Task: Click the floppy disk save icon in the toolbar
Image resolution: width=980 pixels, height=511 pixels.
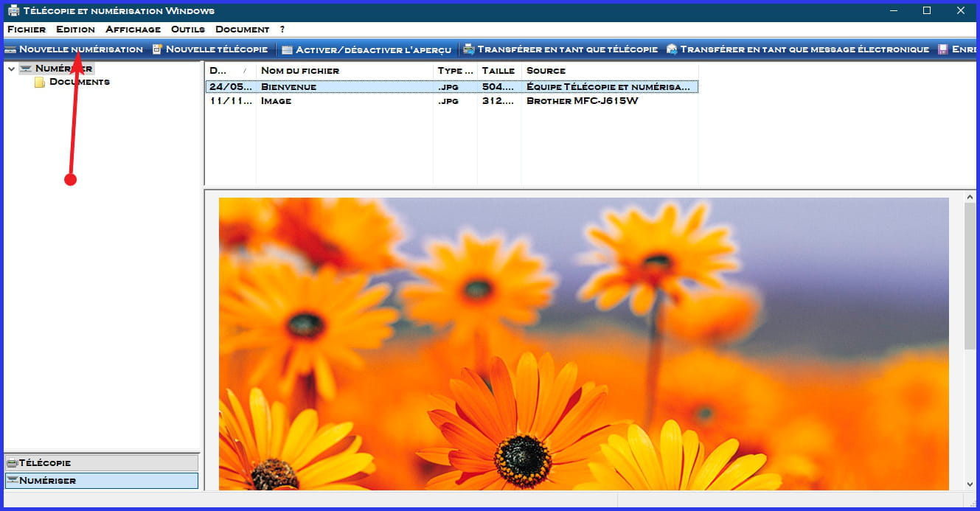Action: (x=943, y=49)
